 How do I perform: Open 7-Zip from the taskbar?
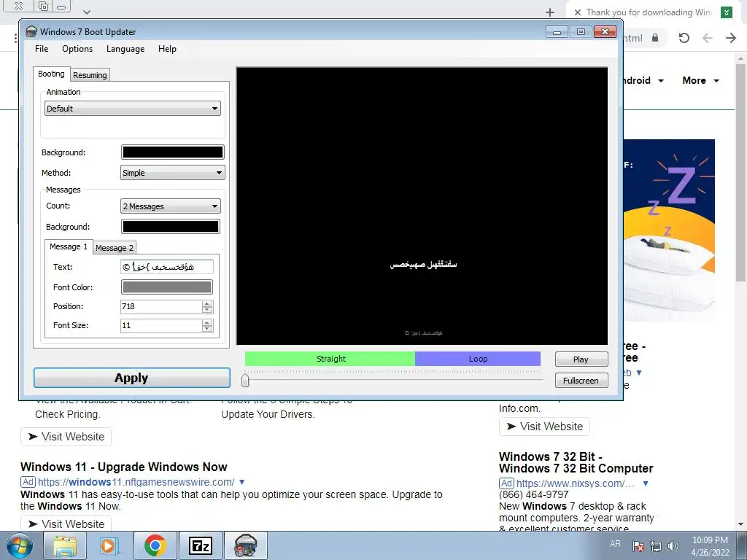click(200, 545)
